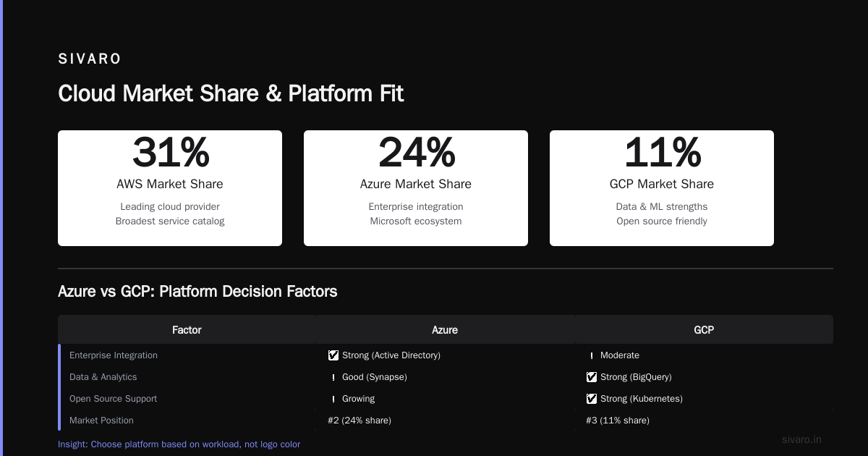Click the checkmark icon beside Strong (Kubernetes)
The image size is (868, 456).
[592, 399]
